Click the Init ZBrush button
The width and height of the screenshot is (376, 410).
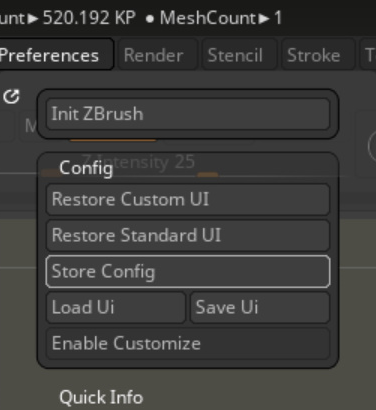188,114
